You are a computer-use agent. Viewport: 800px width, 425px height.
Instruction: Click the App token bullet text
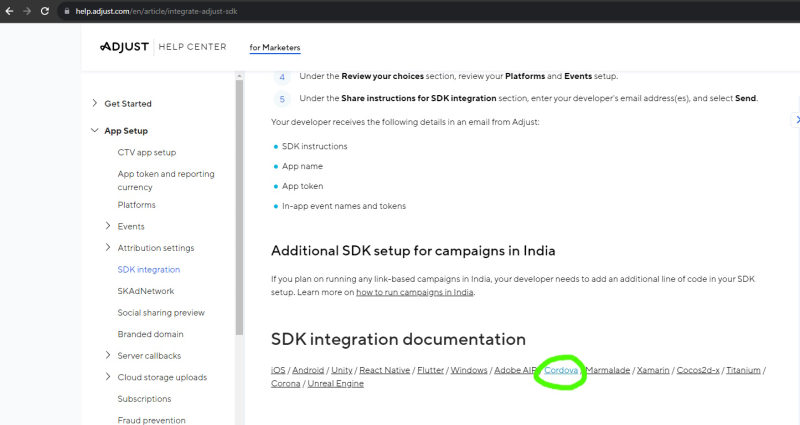[x=303, y=186]
